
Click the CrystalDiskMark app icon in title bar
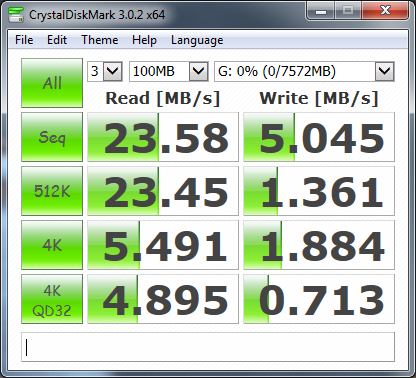click(16, 14)
